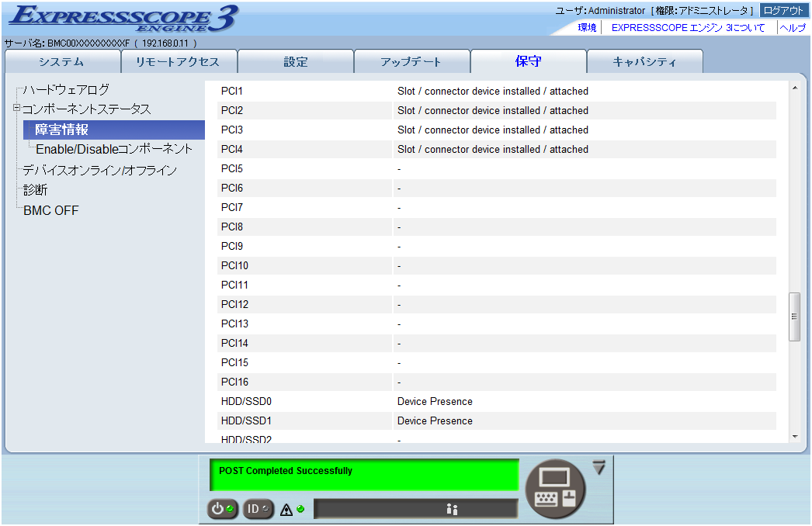Launch the remote console icon

[555, 487]
